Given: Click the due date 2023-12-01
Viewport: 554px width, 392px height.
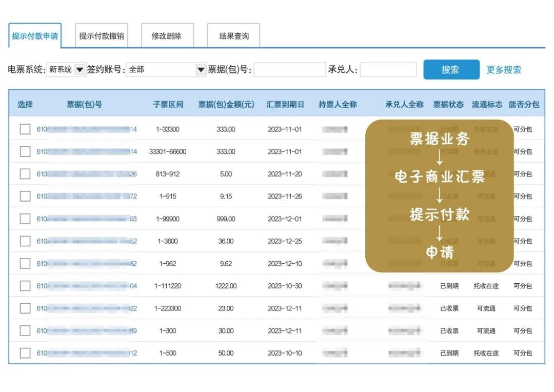Looking at the screenshot, I should tap(285, 219).
